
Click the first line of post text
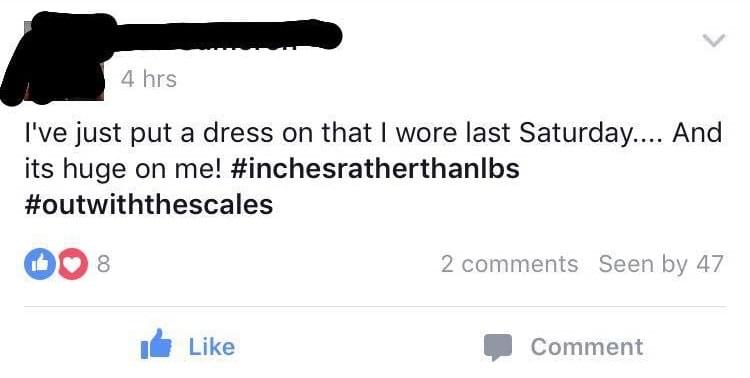point(373,133)
